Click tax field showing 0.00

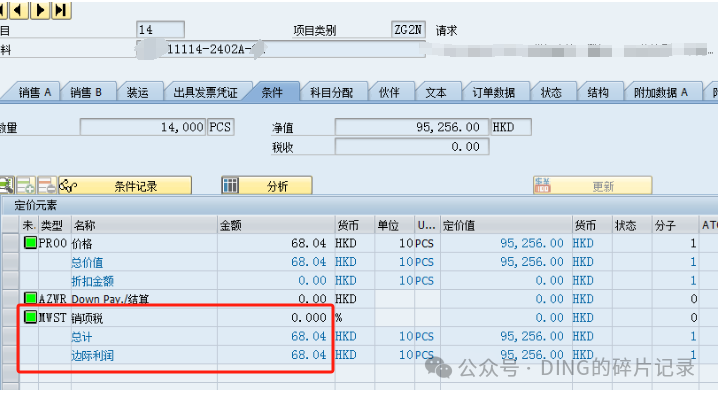pos(411,147)
